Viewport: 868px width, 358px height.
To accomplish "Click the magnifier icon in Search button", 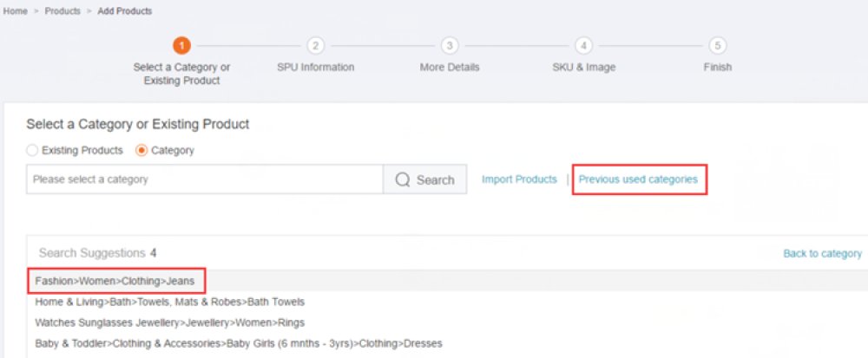I will point(403,180).
